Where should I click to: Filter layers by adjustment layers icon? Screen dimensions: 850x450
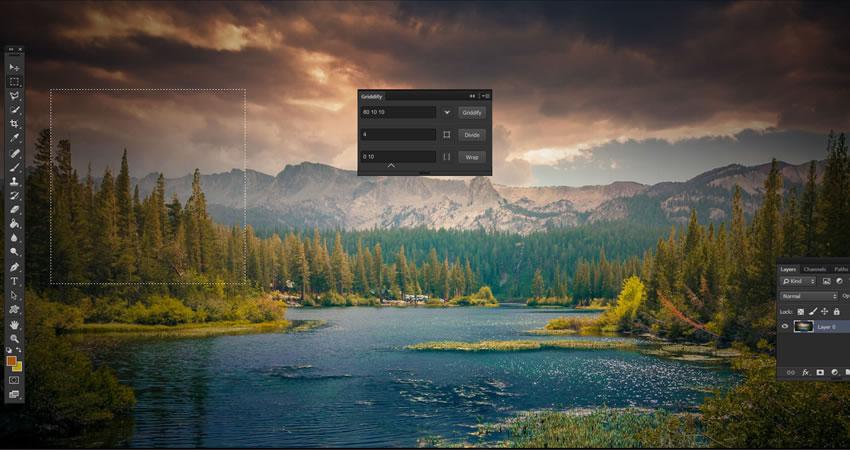[839, 281]
